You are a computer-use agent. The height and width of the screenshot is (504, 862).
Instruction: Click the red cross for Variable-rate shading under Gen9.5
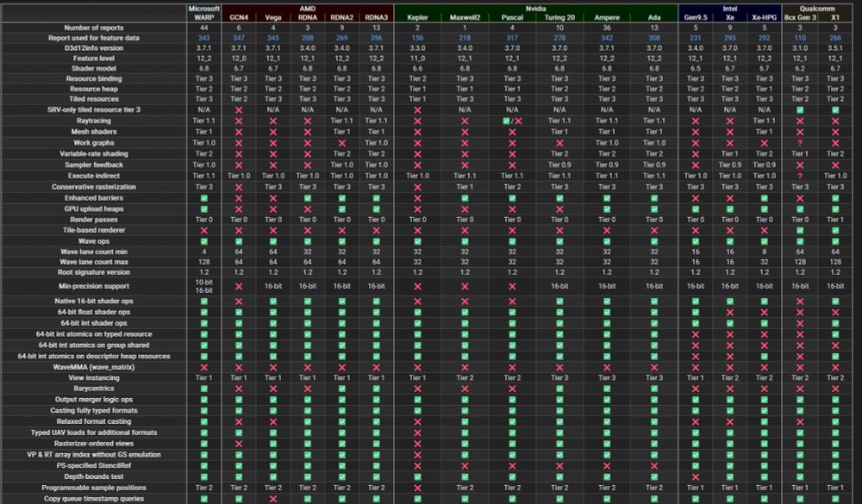(696, 154)
